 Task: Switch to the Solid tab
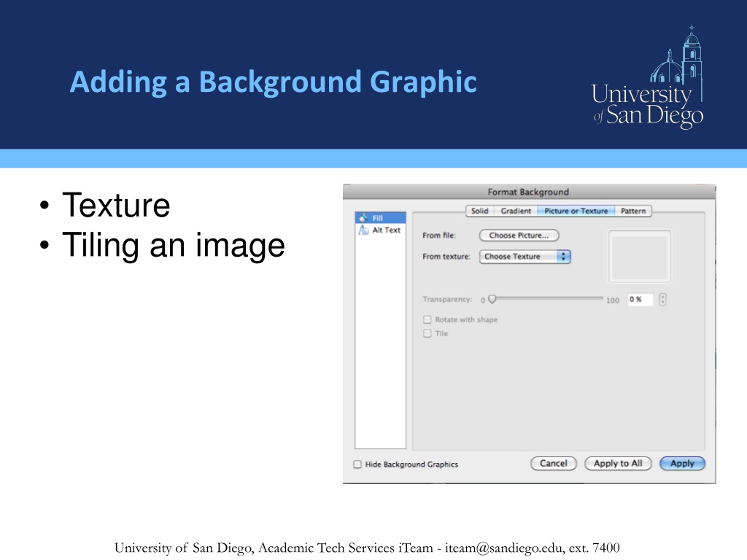(479, 211)
